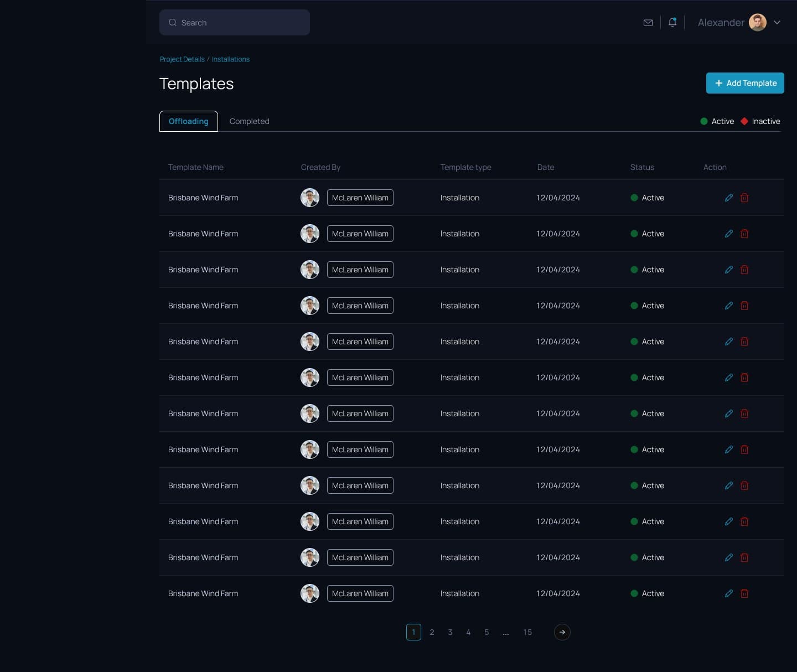
Task: Delete the first Brisbane Wind Farm row
Action: (744, 198)
